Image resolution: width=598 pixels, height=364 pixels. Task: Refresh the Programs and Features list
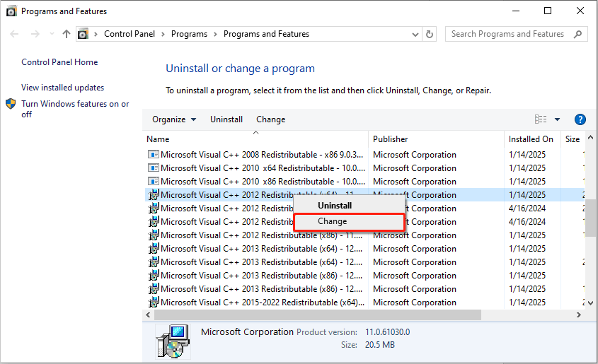click(x=430, y=34)
